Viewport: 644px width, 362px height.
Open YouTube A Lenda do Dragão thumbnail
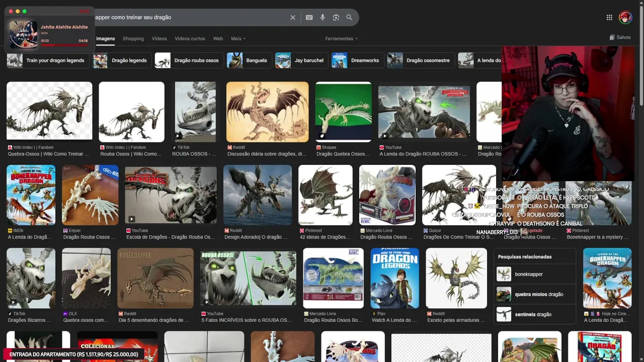coord(424,112)
